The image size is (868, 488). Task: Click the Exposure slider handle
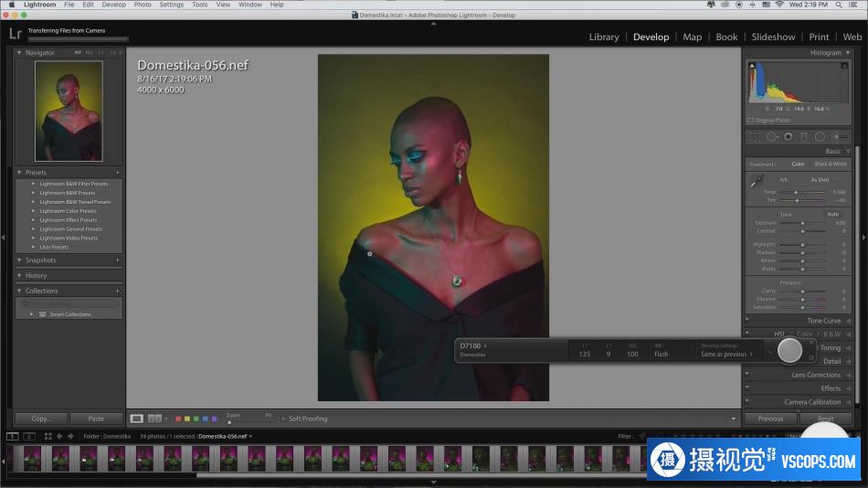click(802, 223)
